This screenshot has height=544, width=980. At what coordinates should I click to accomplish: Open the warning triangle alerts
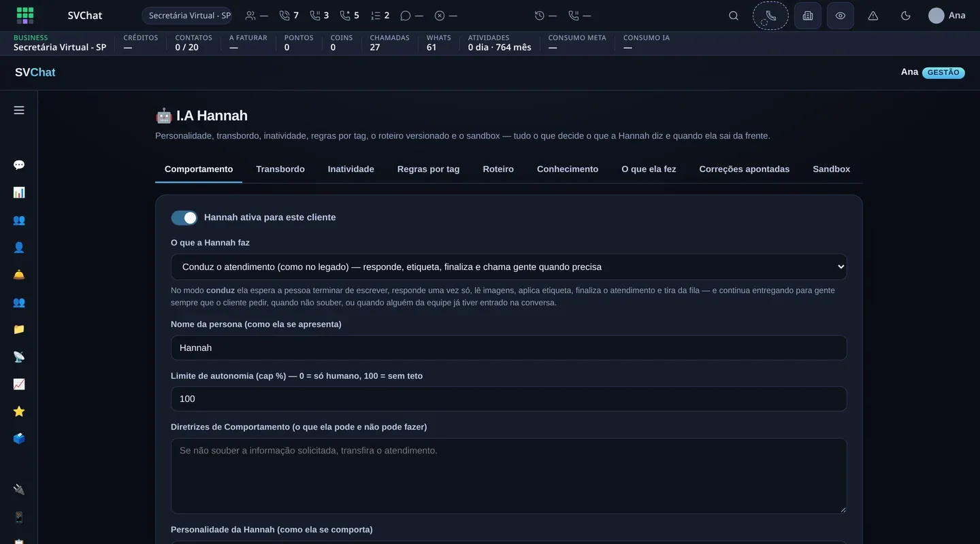coord(873,16)
